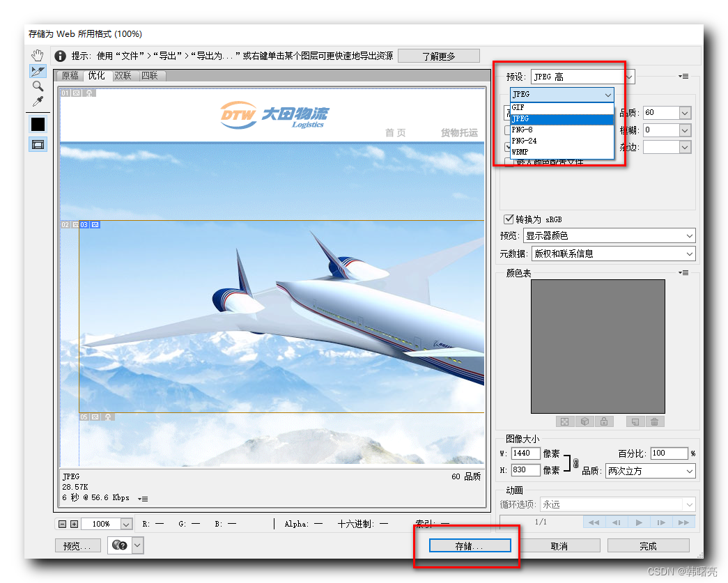This screenshot has width=728, height=583.
Task: Click the web-snap cube icon in color table
Action: (585, 421)
